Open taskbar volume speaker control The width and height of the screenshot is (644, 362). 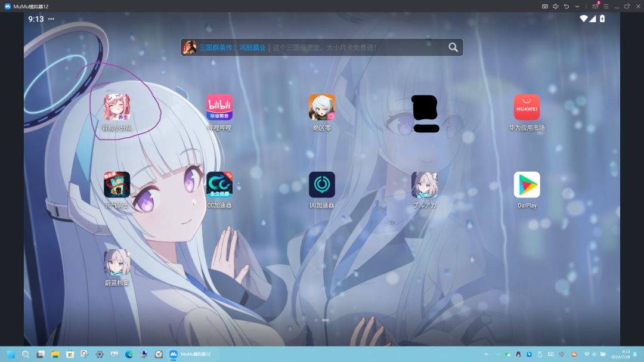(x=594, y=354)
